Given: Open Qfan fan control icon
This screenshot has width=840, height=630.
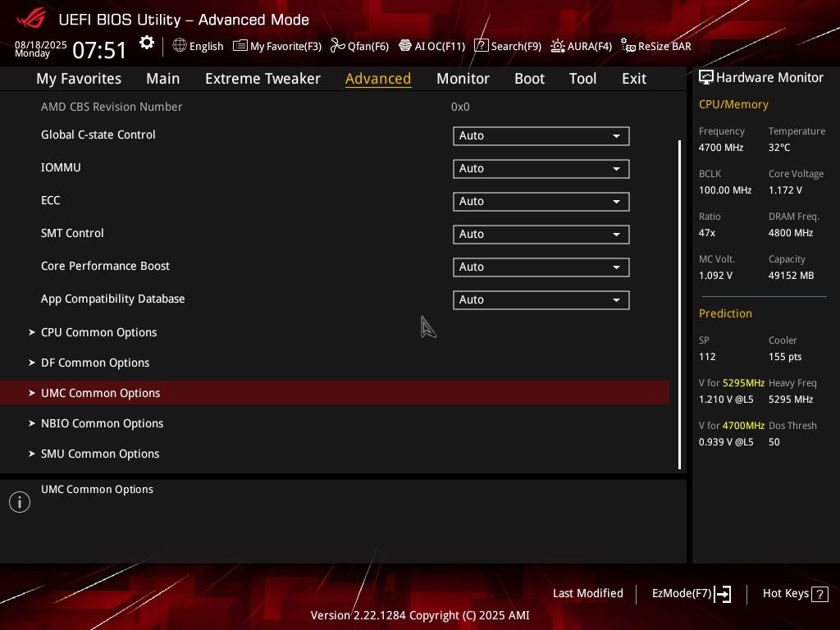Looking at the screenshot, I should 337,46.
